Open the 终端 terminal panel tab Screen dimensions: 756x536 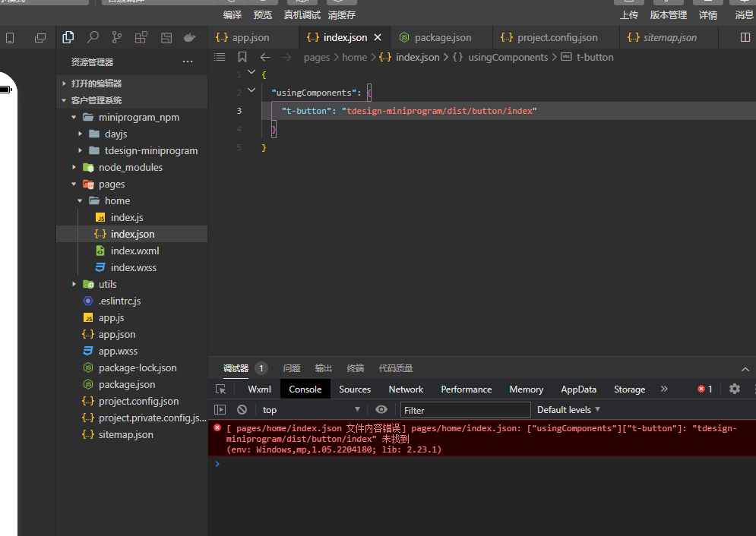[356, 368]
